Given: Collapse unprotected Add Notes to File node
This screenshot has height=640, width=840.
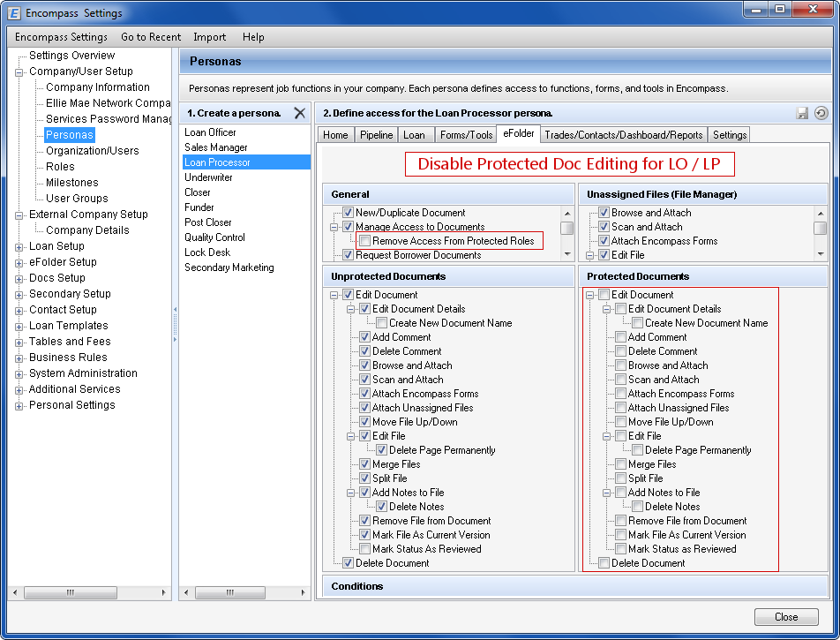Looking at the screenshot, I should pyautogui.click(x=350, y=493).
